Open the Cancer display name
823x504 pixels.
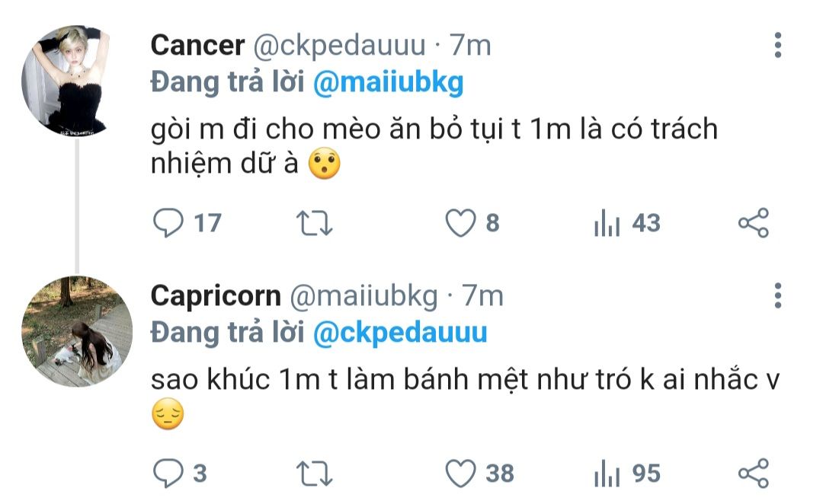[197, 46]
